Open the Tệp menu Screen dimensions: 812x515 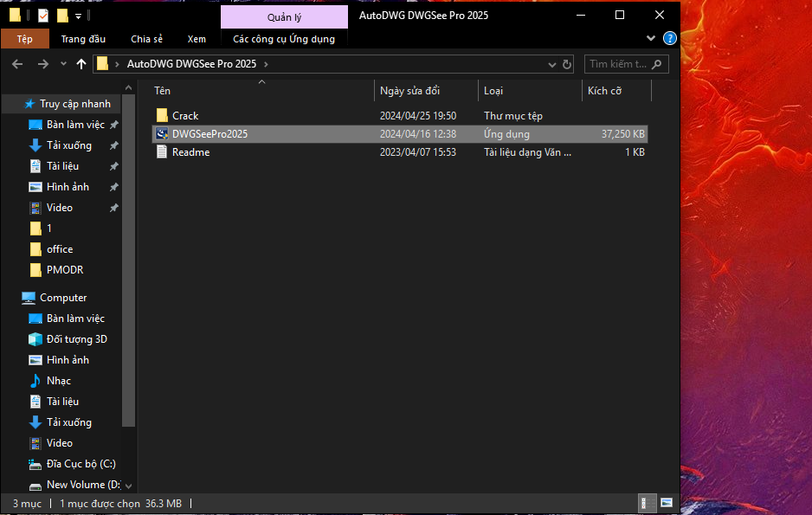(25, 39)
